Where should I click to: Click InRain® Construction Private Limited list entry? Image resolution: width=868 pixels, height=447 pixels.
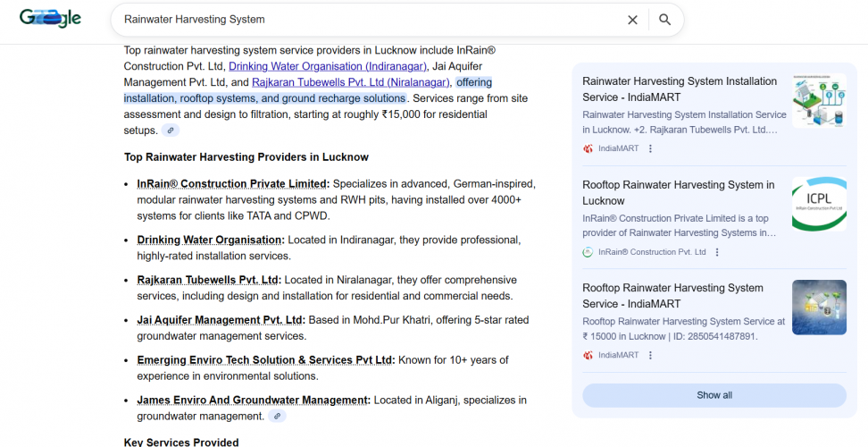click(x=233, y=184)
